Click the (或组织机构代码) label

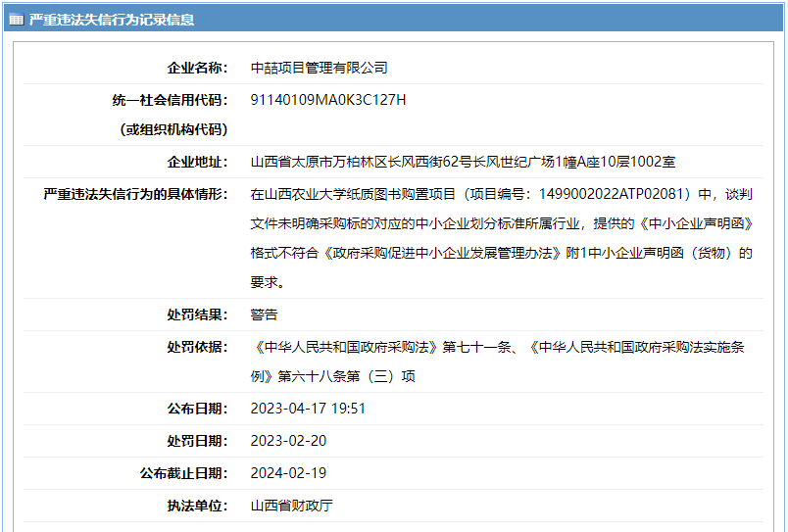tap(173, 129)
